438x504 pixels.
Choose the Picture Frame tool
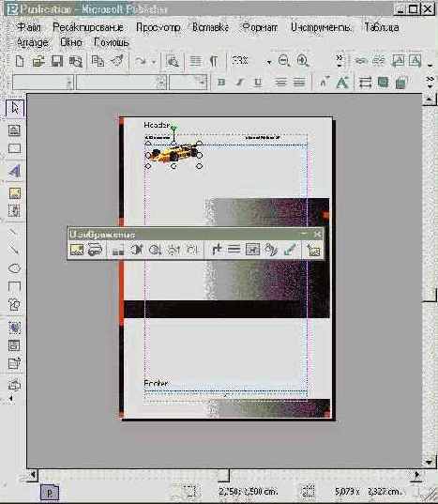15,193
